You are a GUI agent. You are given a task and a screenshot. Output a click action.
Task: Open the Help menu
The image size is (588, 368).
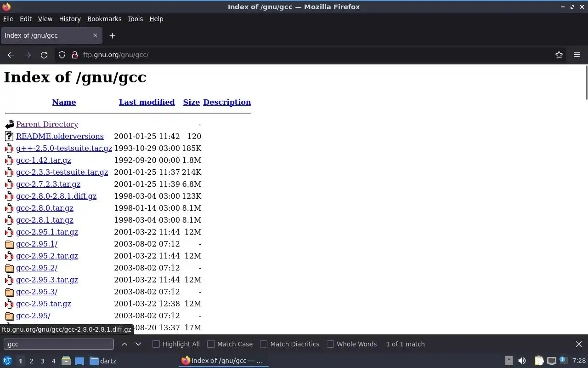156,19
